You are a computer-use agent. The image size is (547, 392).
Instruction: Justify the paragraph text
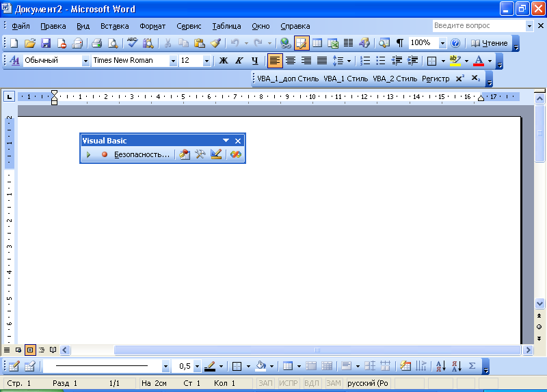coord(321,61)
